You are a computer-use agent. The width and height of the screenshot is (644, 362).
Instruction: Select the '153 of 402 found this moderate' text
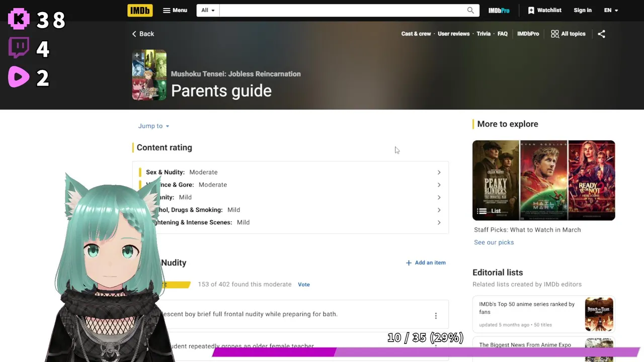click(x=245, y=285)
